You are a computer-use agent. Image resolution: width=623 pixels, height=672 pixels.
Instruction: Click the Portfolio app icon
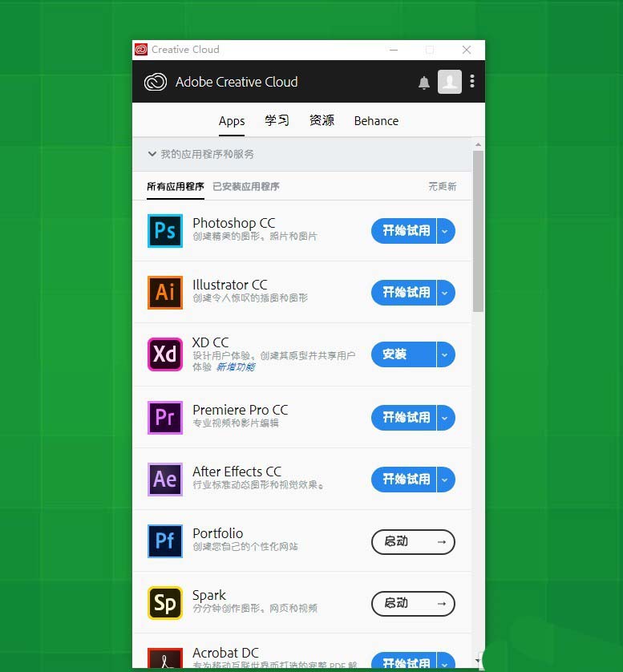[x=165, y=540]
